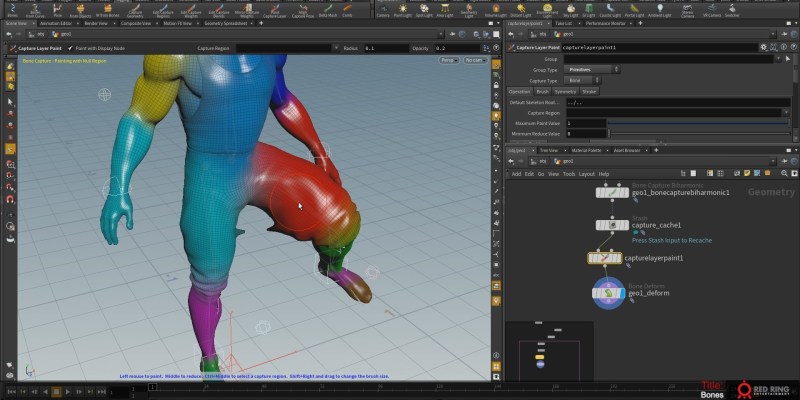Viewport: 800px width, 400px height.
Task: Toggle the playback play button
Action: coord(68,392)
